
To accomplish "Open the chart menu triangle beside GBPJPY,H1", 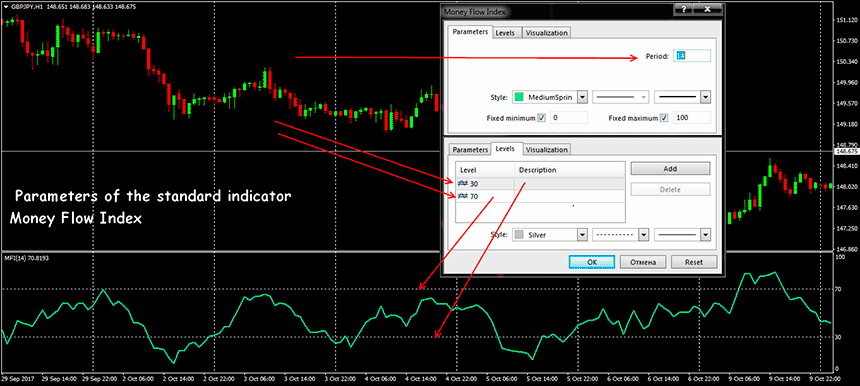I will coord(5,7).
